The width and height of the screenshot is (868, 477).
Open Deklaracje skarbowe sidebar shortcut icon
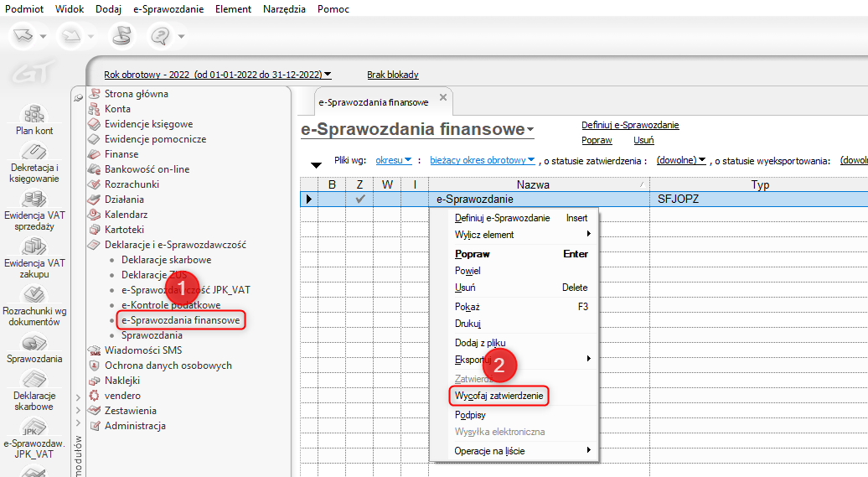[34, 381]
